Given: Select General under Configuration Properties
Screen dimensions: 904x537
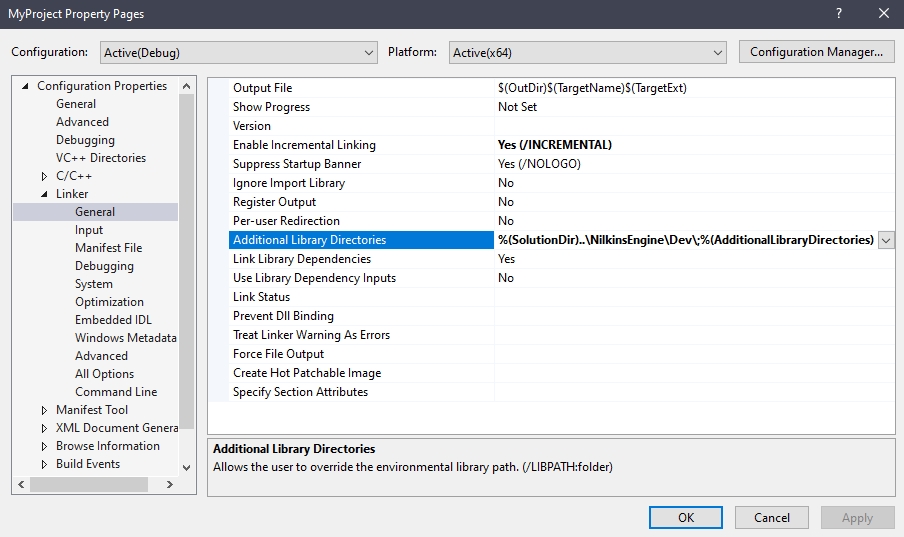Looking at the screenshot, I should [x=76, y=104].
